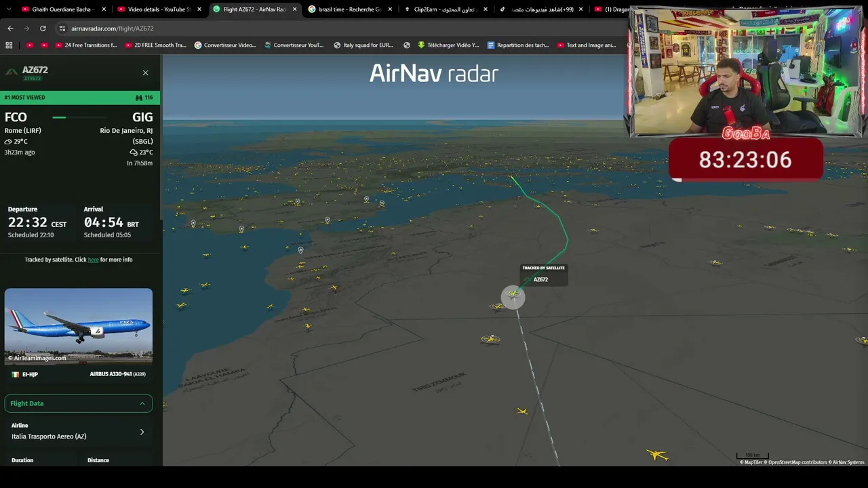Click the Italian flag next to EI-HJP

click(16, 374)
